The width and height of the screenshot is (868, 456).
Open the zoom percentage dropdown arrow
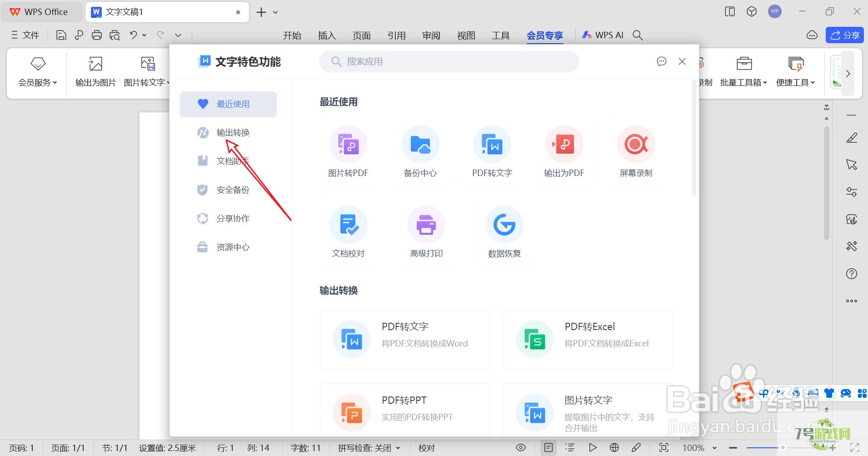(x=715, y=448)
